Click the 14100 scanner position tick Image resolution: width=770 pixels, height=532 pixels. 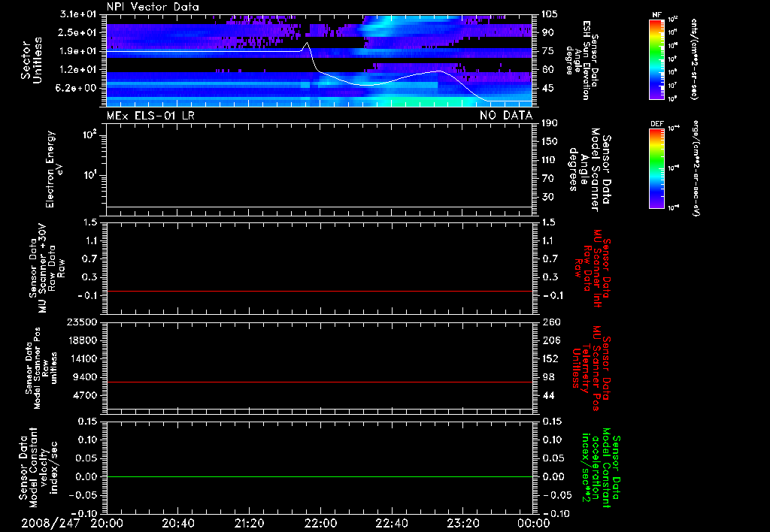click(x=81, y=358)
